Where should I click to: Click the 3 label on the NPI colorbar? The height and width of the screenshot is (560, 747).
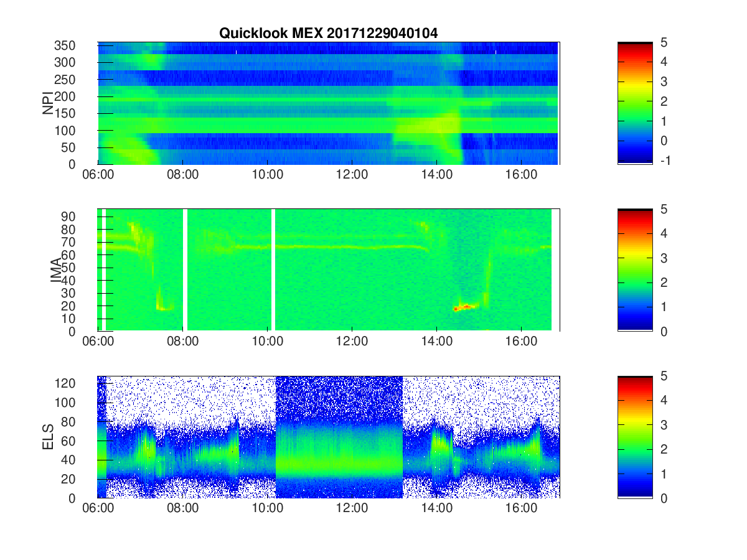pos(664,82)
